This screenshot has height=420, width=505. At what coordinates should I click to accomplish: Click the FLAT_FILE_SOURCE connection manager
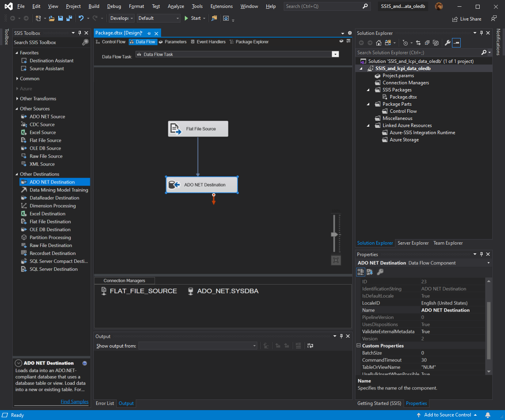pos(139,291)
